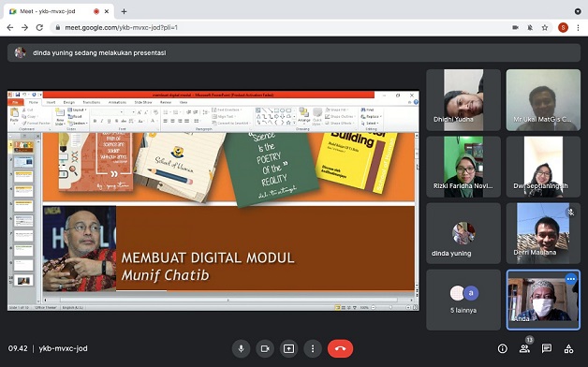588x367 pixels.
Task: Open the Layout dropdown in Slides group
Action: (78, 110)
